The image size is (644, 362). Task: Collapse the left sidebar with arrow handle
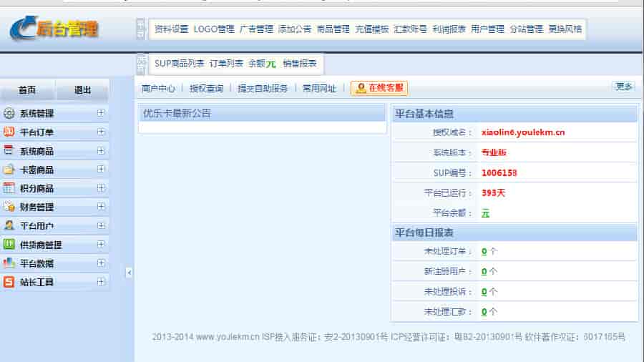click(x=129, y=273)
